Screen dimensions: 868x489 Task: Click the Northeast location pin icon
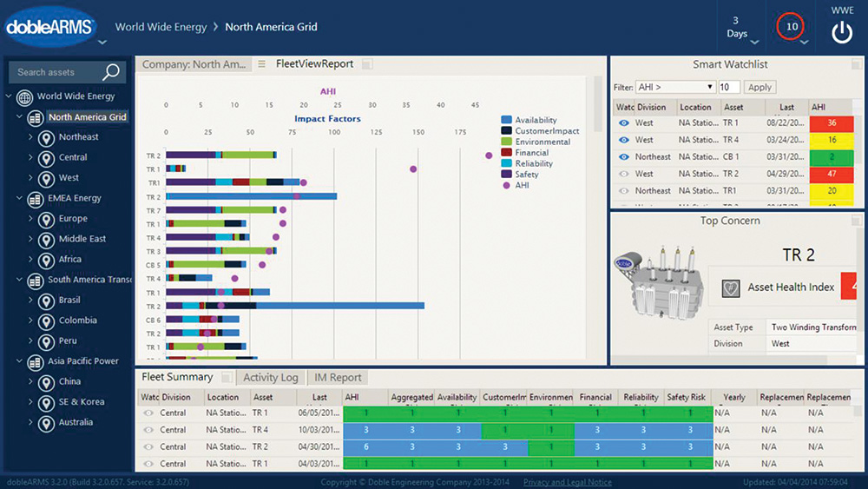click(x=46, y=138)
